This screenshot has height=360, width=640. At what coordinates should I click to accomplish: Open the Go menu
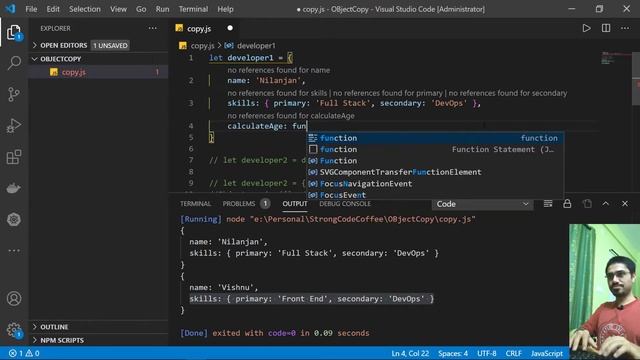(141, 9)
